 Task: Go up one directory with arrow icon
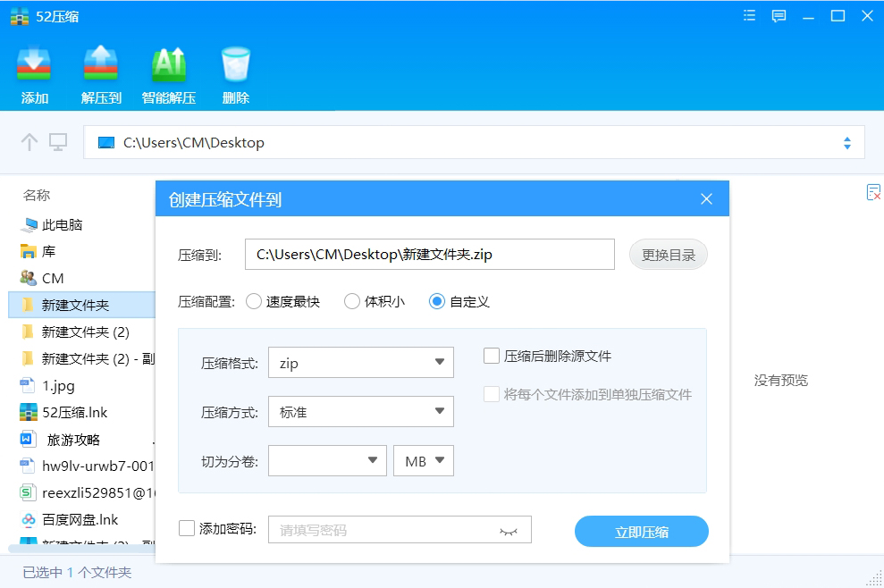(29, 142)
